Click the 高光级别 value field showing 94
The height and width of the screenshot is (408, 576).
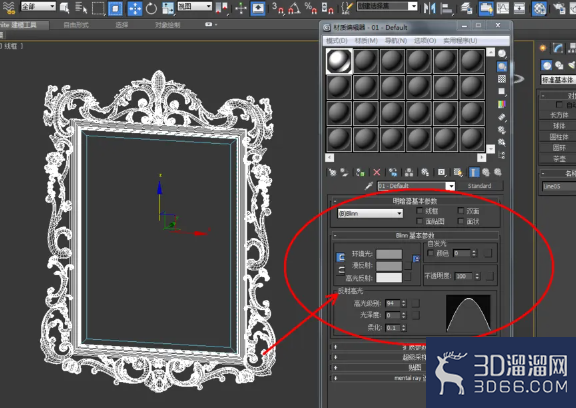[x=393, y=303]
